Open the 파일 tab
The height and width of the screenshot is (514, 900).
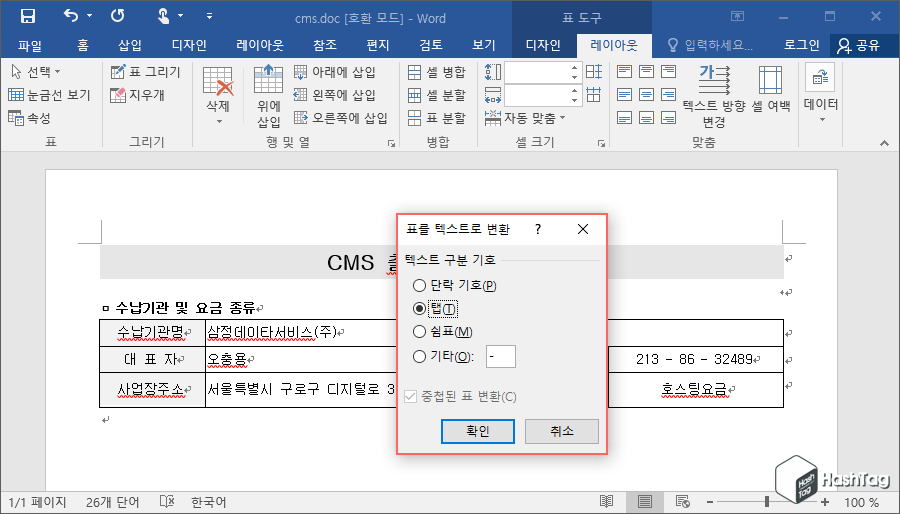point(30,45)
